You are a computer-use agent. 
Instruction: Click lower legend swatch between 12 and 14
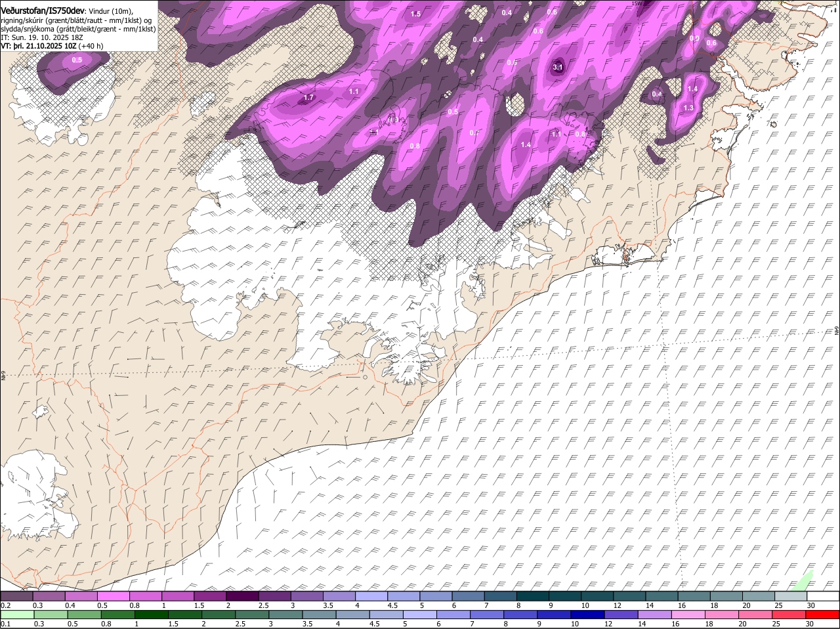[621, 614]
